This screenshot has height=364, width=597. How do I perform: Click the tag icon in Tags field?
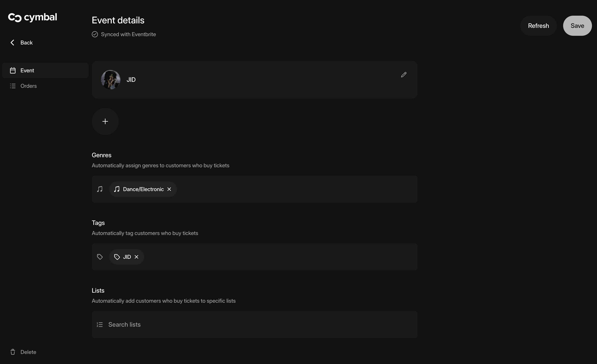tap(100, 257)
